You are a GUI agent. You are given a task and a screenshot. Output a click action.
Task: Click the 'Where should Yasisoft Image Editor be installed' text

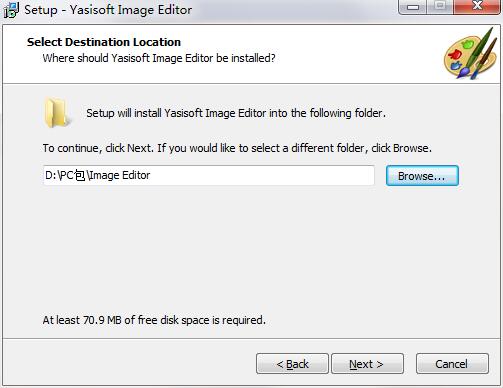point(159,58)
